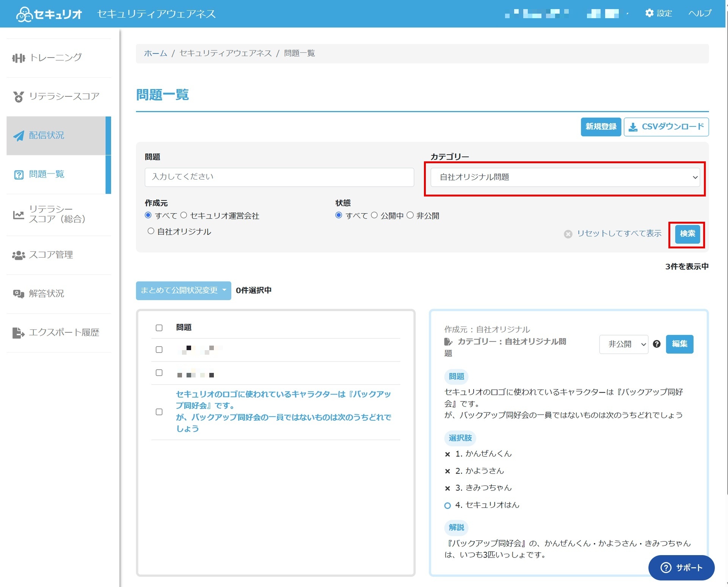Image resolution: width=728 pixels, height=587 pixels.
Task: Check the バックアップ同好会 question checkbox
Action: (x=159, y=412)
